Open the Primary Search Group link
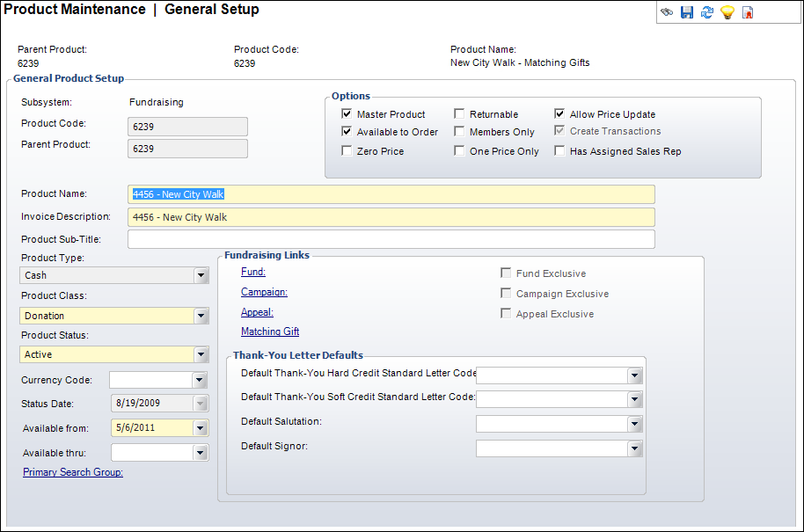Screen dimensions: 804x532 click(73, 472)
